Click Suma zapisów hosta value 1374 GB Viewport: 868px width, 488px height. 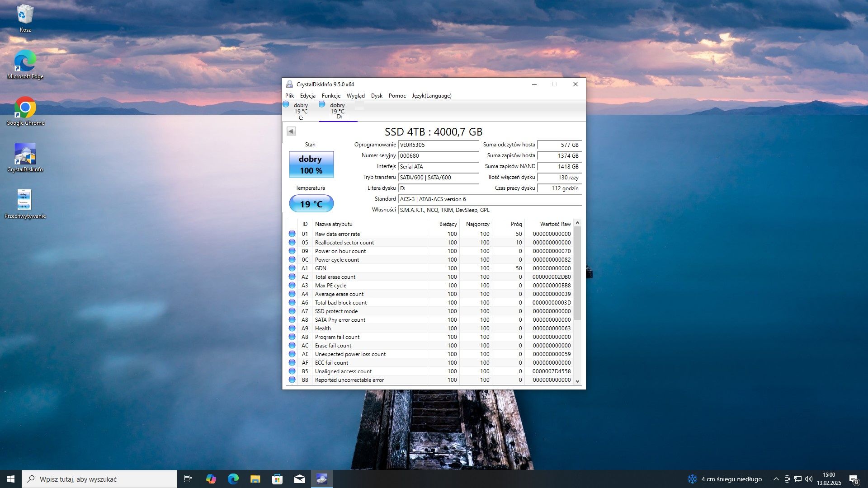click(x=559, y=156)
